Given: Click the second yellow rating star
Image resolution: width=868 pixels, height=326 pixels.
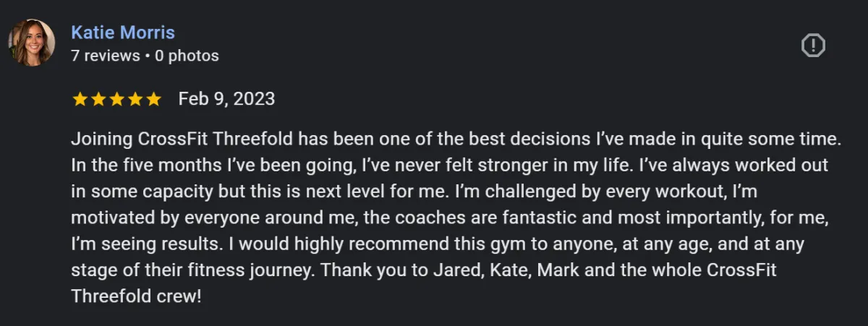Looking at the screenshot, I should coord(98,99).
